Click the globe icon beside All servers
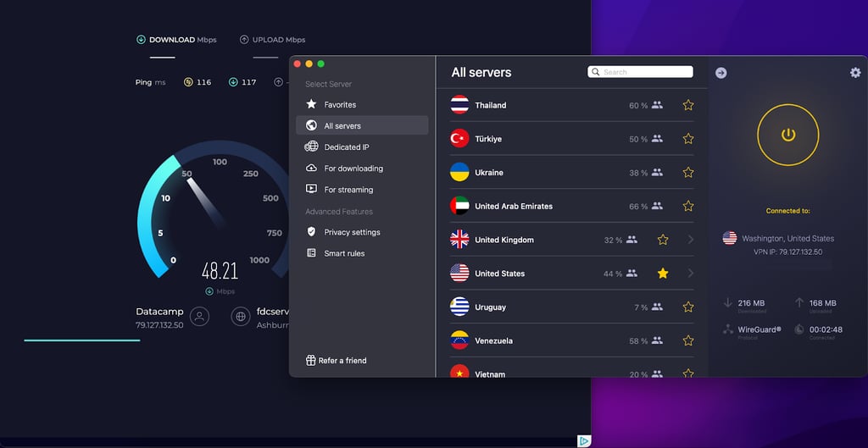The width and height of the screenshot is (868, 448). [311, 125]
